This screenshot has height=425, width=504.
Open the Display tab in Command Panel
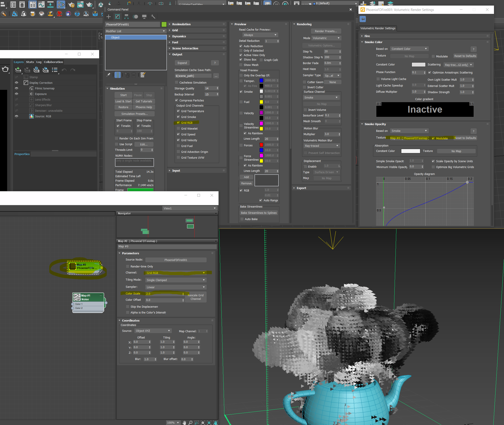(144, 17)
